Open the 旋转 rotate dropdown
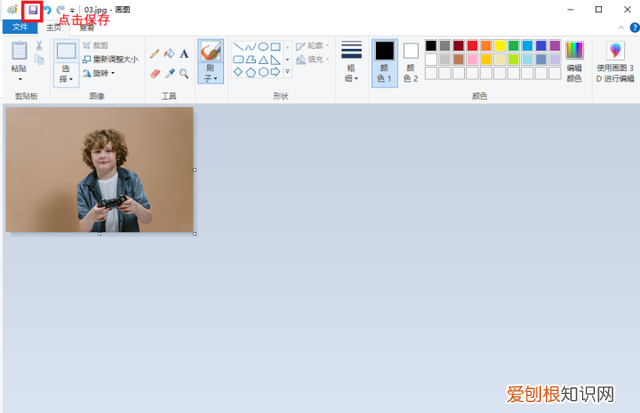640x413 pixels. [x=102, y=73]
